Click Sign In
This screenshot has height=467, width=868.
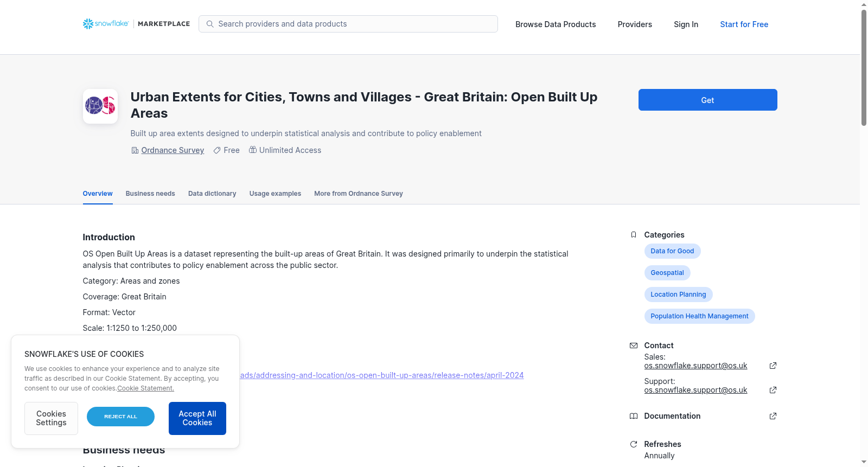coord(686,24)
